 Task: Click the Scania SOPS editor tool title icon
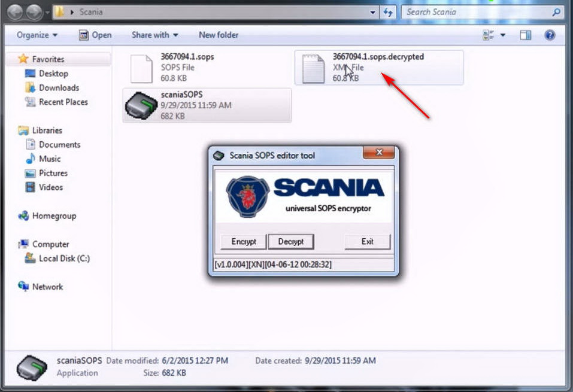click(x=219, y=155)
